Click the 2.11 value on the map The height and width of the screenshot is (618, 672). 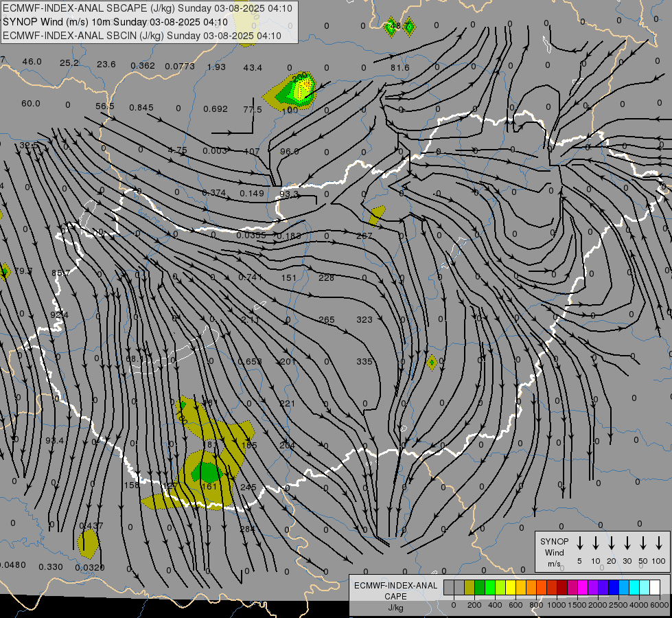click(x=250, y=319)
